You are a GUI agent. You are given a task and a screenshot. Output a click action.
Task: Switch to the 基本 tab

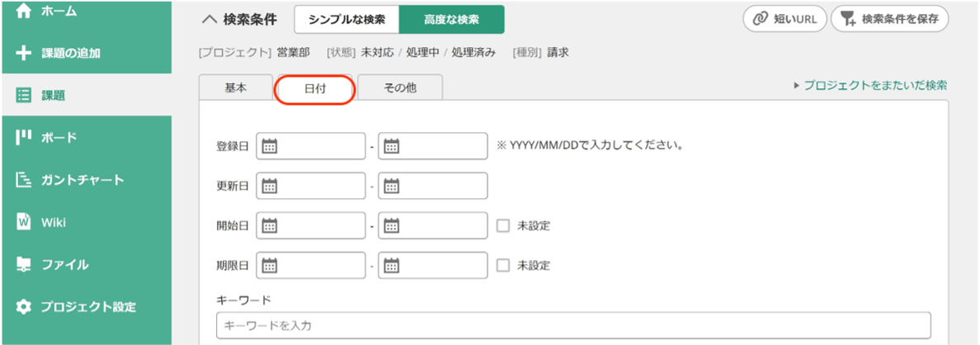pos(235,87)
